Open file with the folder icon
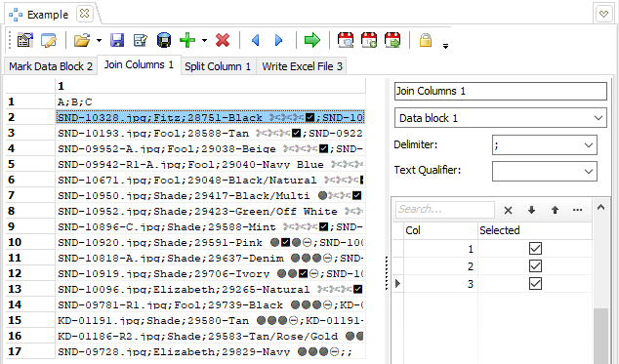This screenshot has width=619, height=364. point(82,40)
